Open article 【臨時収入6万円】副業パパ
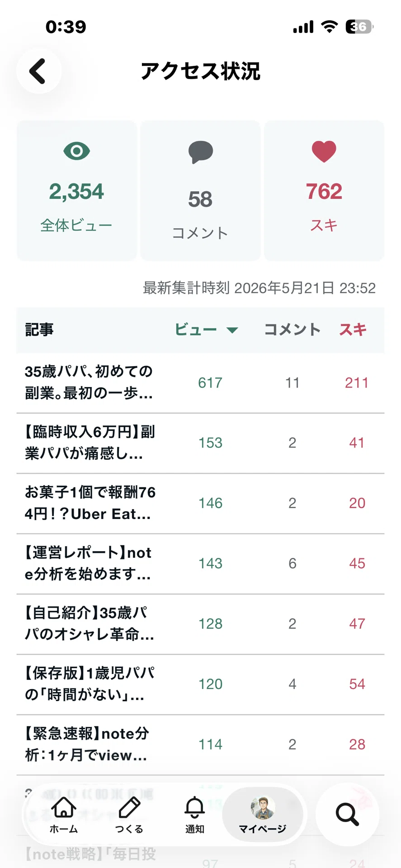Image resolution: width=401 pixels, height=868 pixels. click(200, 443)
